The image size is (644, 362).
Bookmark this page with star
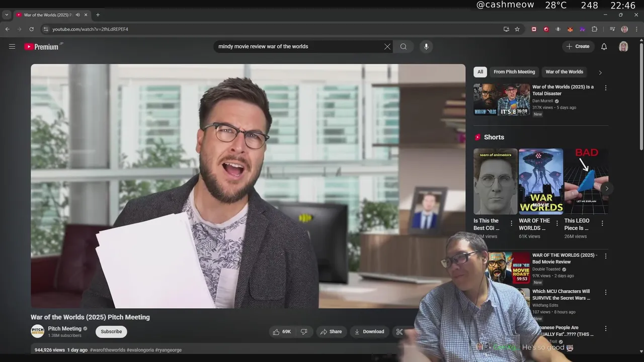pos(517,29)
